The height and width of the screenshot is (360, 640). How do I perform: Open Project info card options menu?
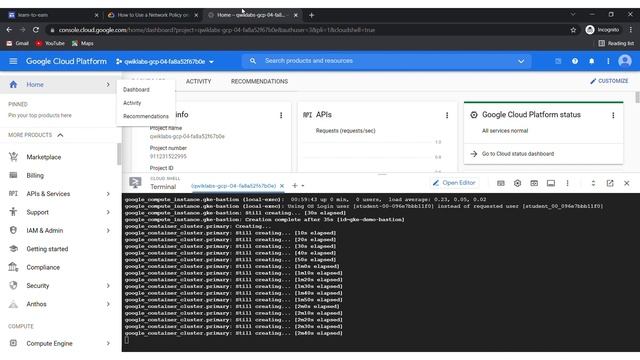click(281, 116)
